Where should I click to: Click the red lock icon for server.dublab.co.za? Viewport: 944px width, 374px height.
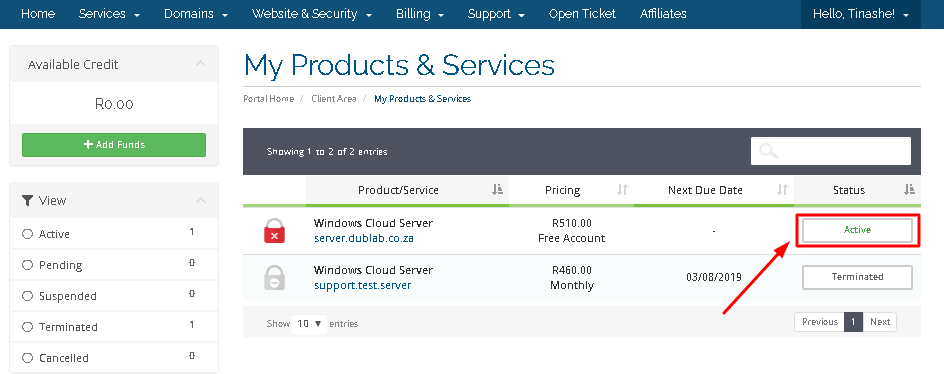(x=275, y=231)
